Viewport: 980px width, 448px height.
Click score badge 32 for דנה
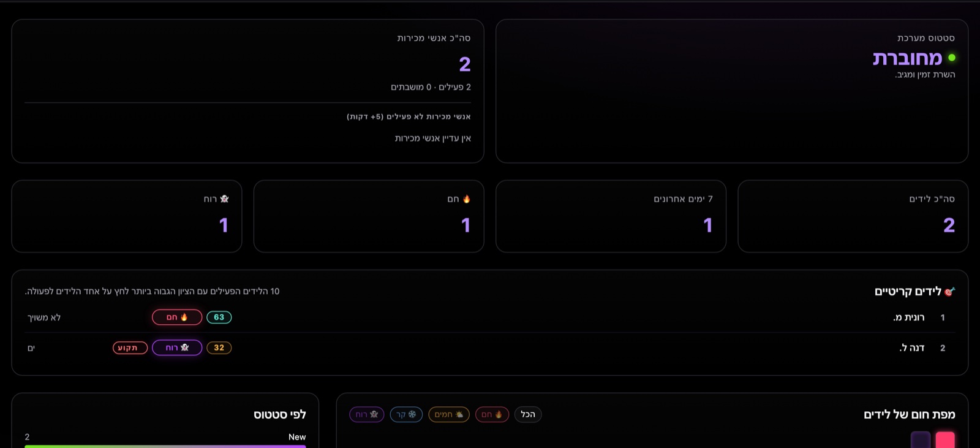[x=219, y=347]
